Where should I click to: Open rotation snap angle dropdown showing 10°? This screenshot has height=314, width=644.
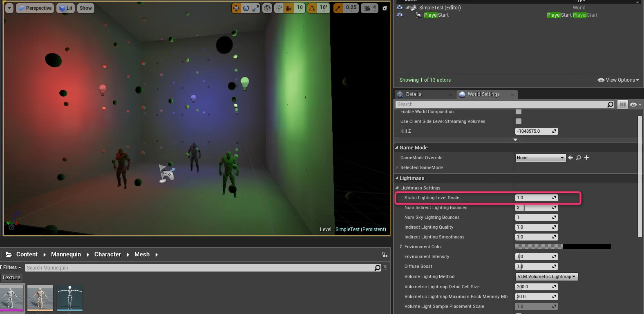(x=324, y=8)
